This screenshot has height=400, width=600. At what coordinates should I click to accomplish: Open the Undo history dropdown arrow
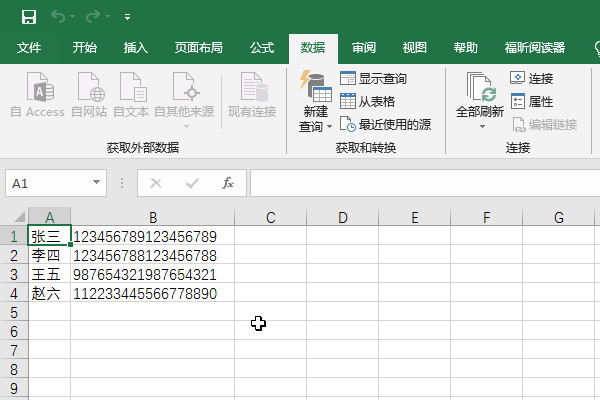click(73, 17)
